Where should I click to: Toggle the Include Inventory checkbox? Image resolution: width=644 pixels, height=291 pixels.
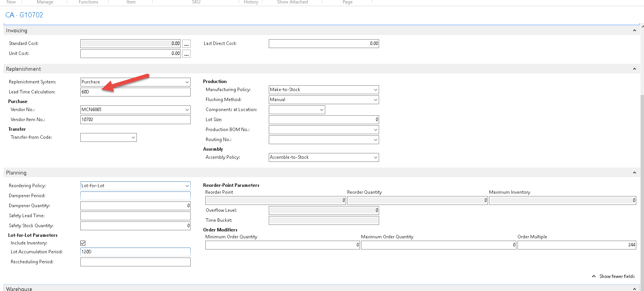[83, 243]
